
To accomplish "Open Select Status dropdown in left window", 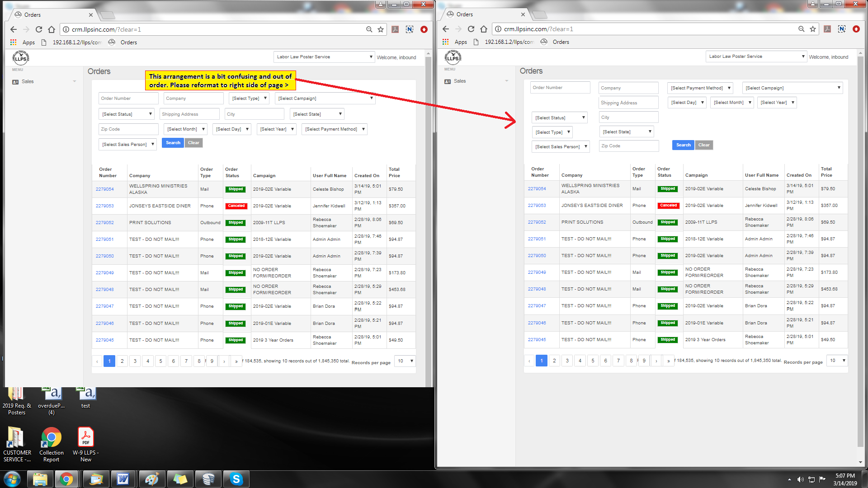I will [x=127, y=114].
